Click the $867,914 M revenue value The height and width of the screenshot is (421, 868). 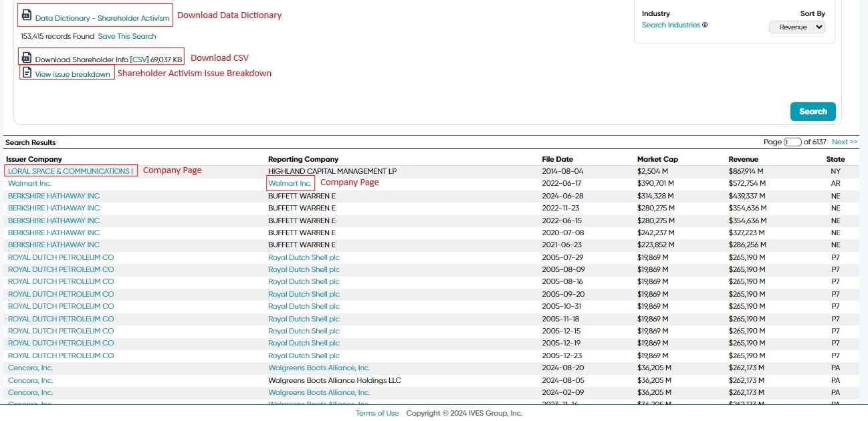click(x=746, y=171)
